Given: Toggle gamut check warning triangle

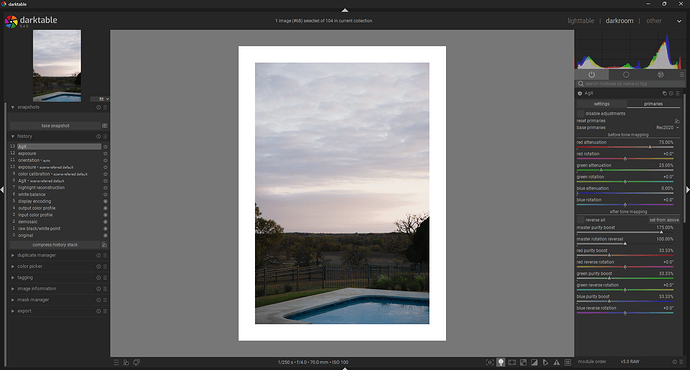Looking at the screenshot, I should click(557, 363).
